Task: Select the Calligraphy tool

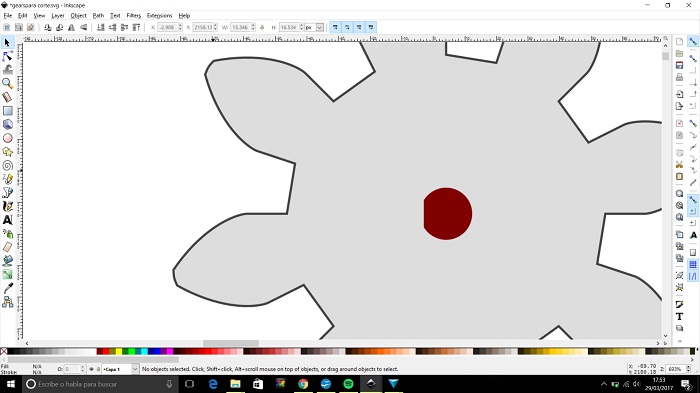Action: point(7,206)
